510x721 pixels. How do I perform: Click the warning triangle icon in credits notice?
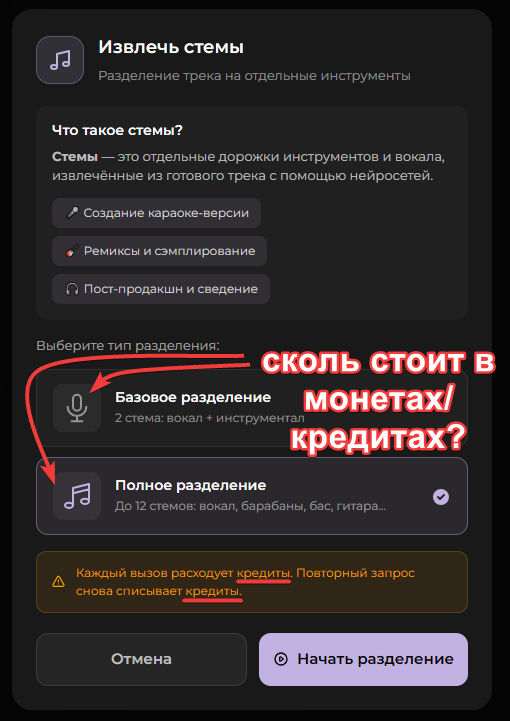58,582
